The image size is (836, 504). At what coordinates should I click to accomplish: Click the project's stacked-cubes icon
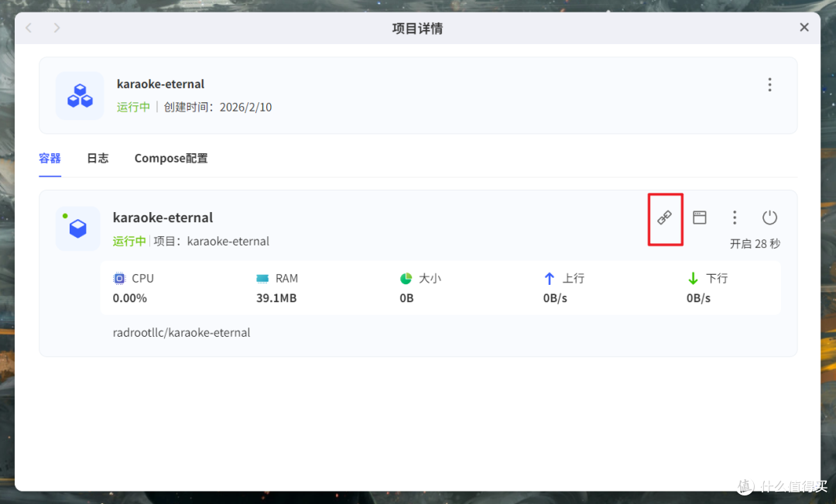pyautogui.click(x=80, y=96)
